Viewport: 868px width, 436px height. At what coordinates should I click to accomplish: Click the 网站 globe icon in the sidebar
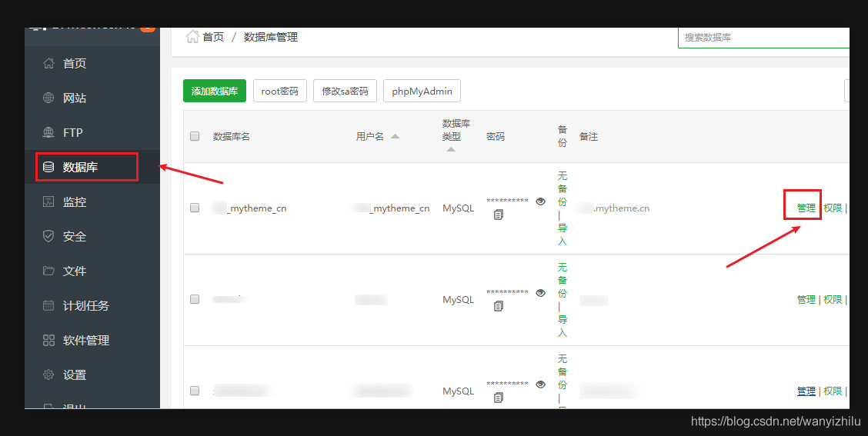(49, 98)
